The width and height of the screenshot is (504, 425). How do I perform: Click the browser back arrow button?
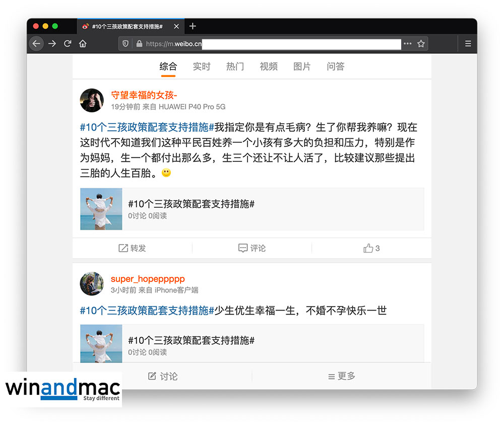click(36, 44)
